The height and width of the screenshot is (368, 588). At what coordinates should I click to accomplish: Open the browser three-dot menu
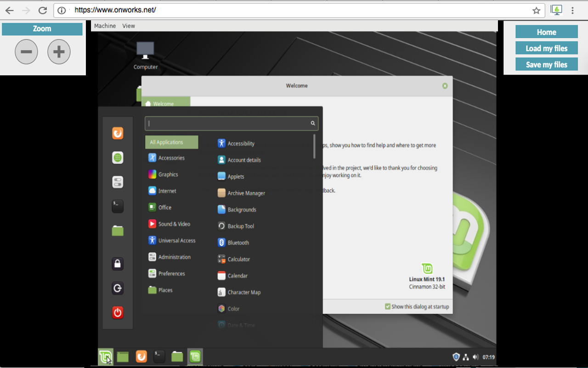point(572,10)
